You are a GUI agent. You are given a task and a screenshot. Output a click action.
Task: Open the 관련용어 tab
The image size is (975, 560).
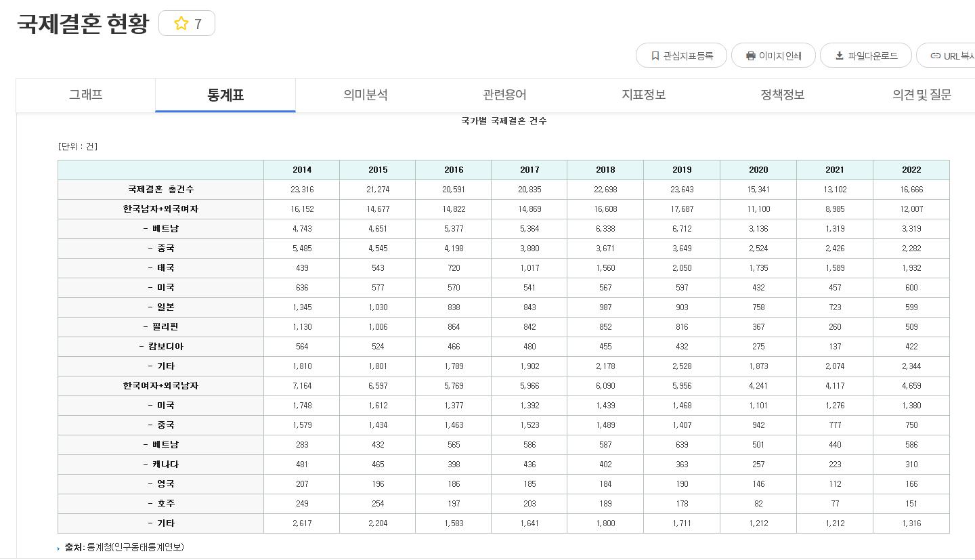point(504,95)
